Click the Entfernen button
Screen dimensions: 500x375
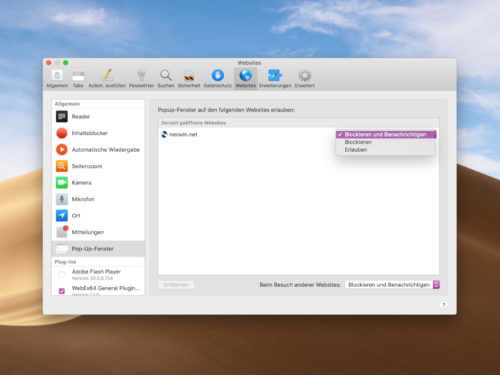176,285
